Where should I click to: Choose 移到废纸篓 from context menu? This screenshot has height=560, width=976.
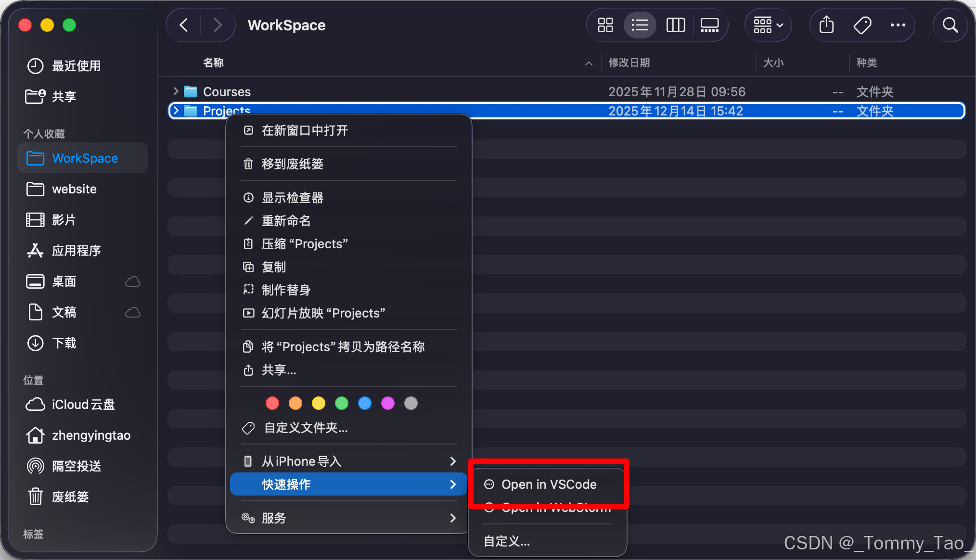pos(292,164)
